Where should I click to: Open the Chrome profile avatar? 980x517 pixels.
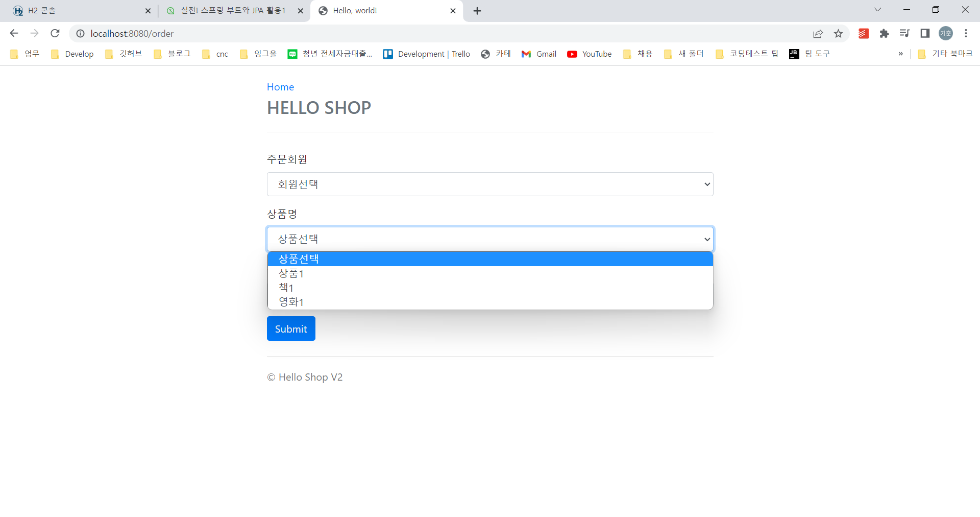click(946, 33)
